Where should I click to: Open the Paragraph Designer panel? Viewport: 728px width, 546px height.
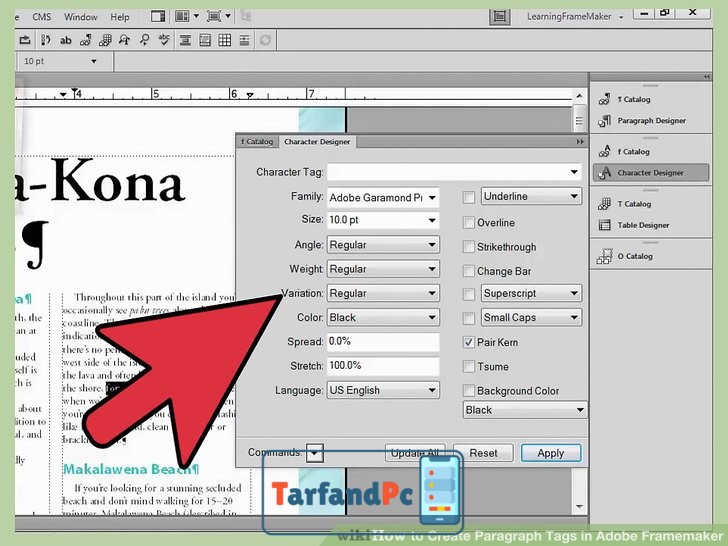click(650, 121)
